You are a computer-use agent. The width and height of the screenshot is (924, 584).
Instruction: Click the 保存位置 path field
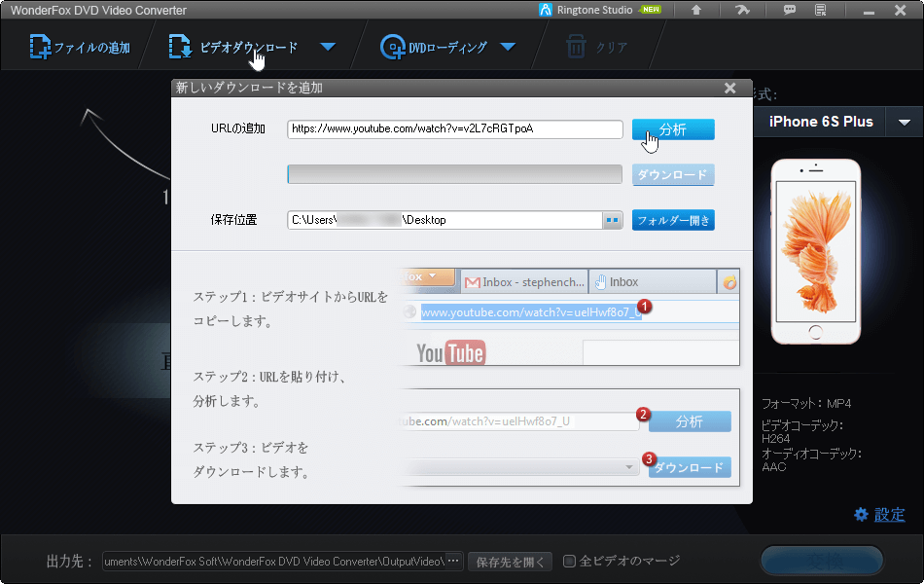(444, 220)
